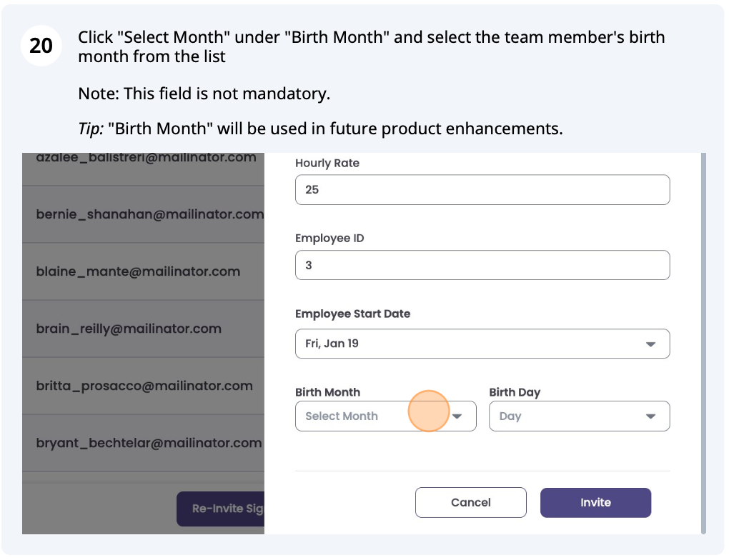
Task: Expand the Select Month placeholder text
Action: [342, 416]
